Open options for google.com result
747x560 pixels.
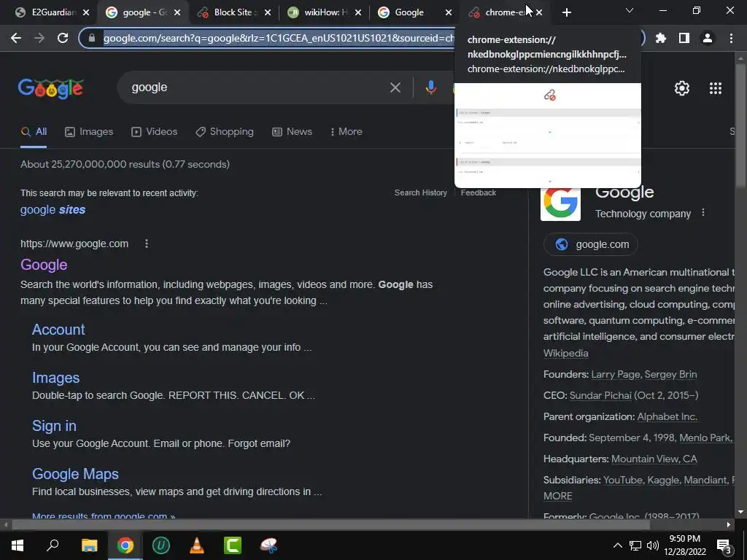coord(147,244)
